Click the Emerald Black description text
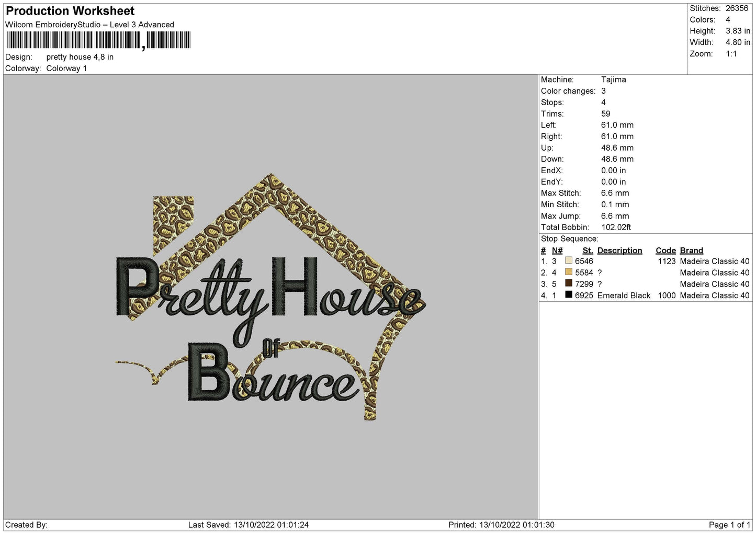 (x=624, y=296)
